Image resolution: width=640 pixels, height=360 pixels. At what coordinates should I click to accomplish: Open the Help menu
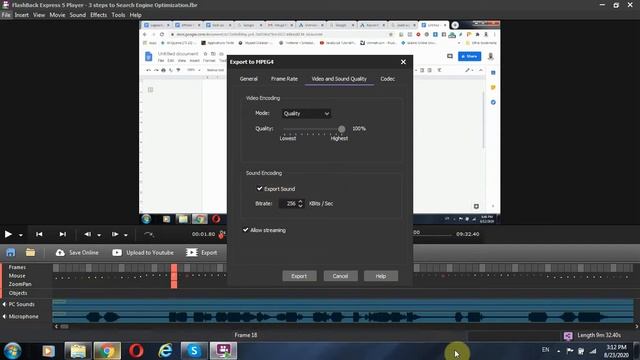[x=136, y=15]
